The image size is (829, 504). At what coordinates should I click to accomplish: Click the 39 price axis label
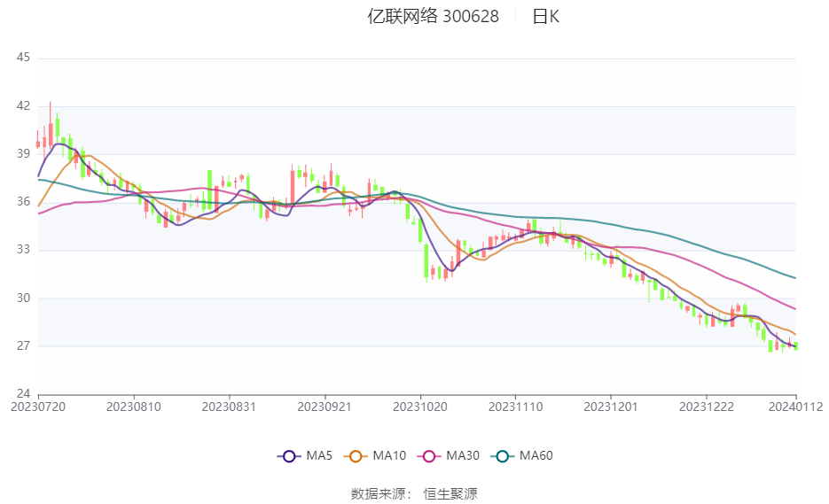click(23, 153)
